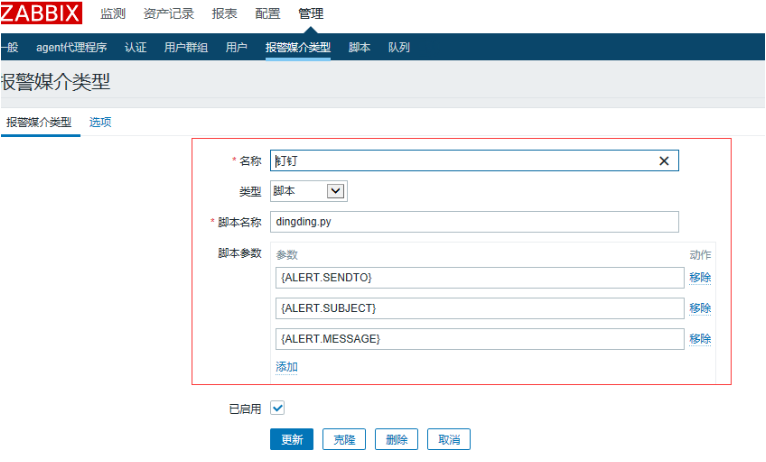
Task: Remove the {ALERT.MESSAGE} parameter
Action: [700, 339]
